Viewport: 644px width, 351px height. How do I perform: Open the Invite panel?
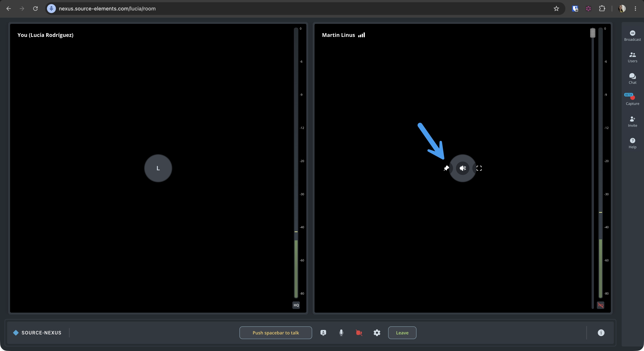tap(632, 121)
